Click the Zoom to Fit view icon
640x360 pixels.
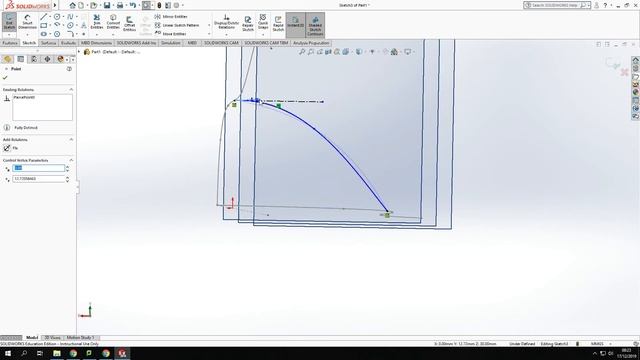tap(302, 52)
